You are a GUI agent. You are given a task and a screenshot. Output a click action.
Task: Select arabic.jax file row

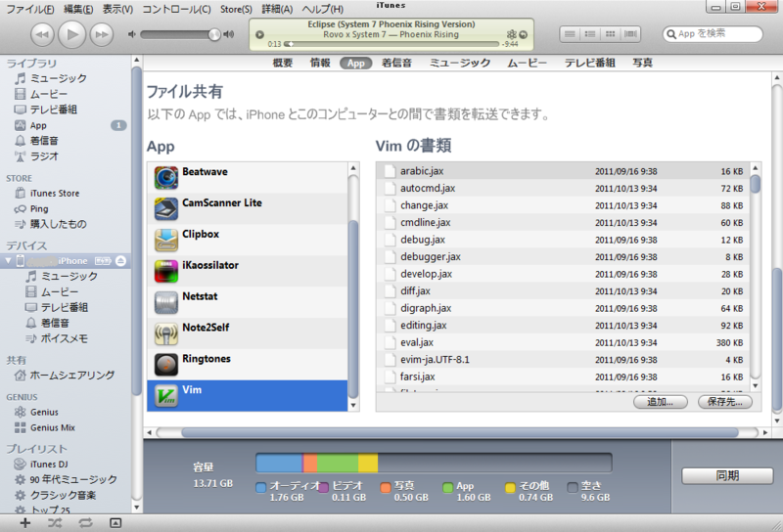(x=564, y=171)
